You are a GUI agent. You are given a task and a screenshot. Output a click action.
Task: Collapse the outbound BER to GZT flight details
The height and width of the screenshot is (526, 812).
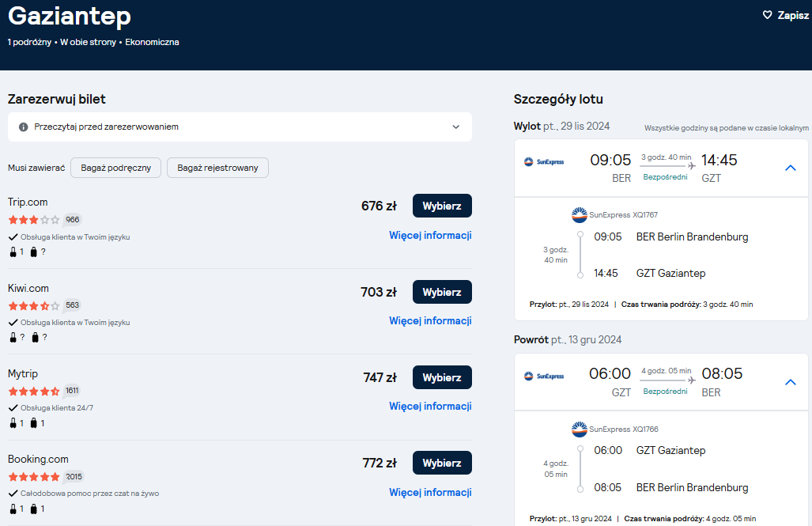(x=790, y=168)
